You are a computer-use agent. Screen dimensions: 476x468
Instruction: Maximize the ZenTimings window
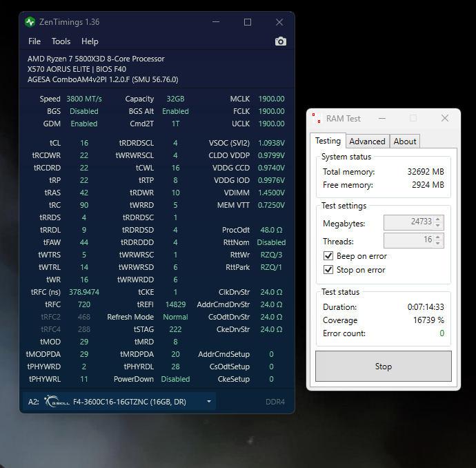(248, 22)
